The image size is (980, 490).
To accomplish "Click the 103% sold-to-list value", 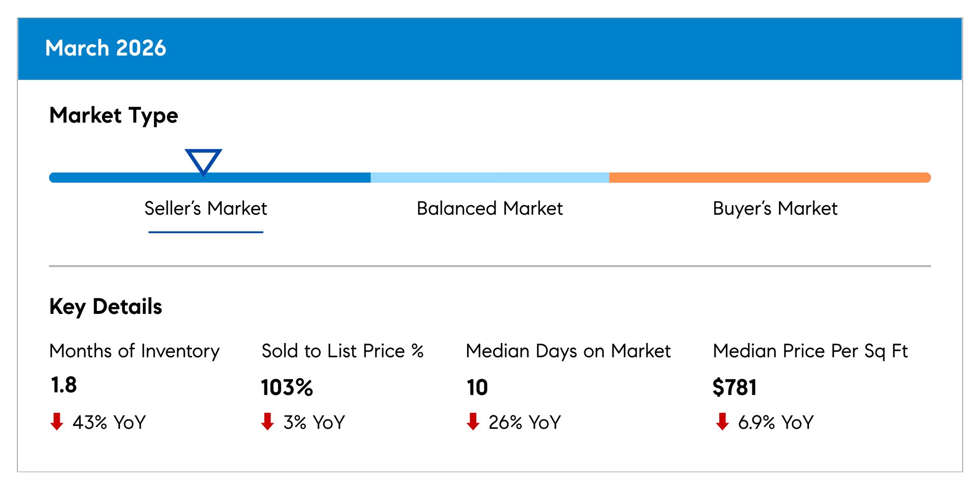I will 287,387.
